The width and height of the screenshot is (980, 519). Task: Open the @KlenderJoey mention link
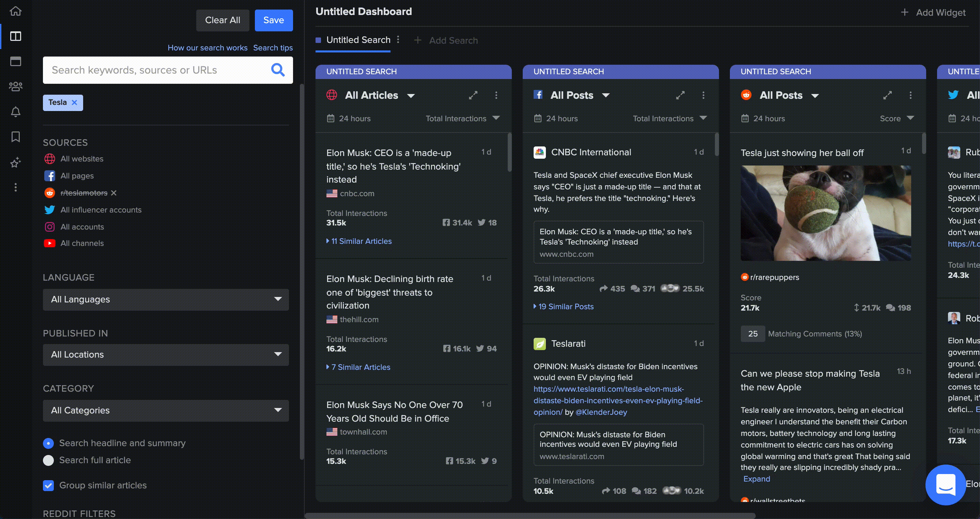[601, 412]
